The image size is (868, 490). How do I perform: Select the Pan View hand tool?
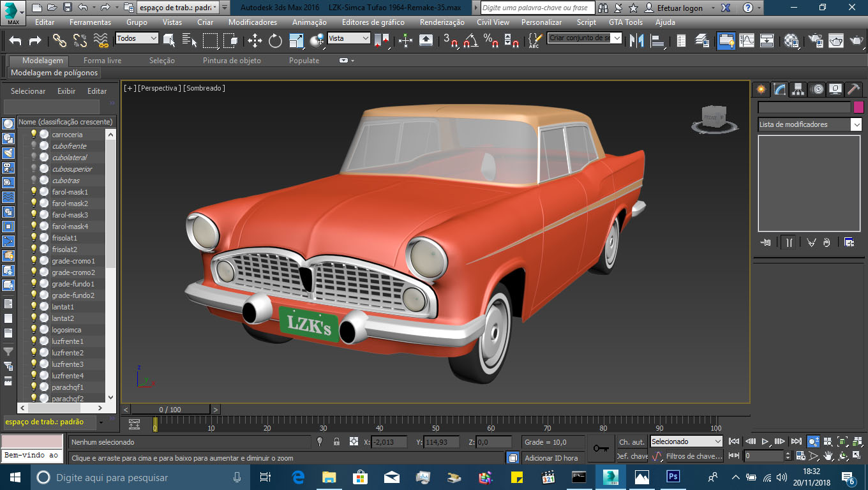(828, 456)
